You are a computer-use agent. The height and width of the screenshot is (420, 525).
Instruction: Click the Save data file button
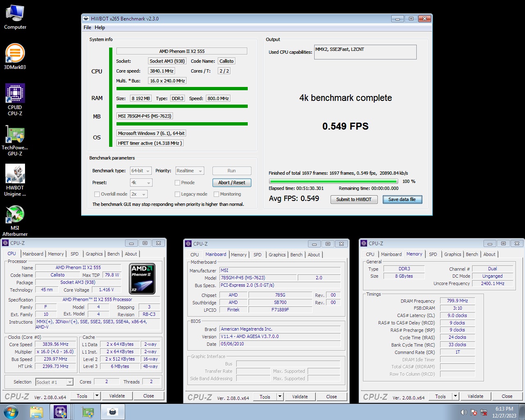coord(402,199)
